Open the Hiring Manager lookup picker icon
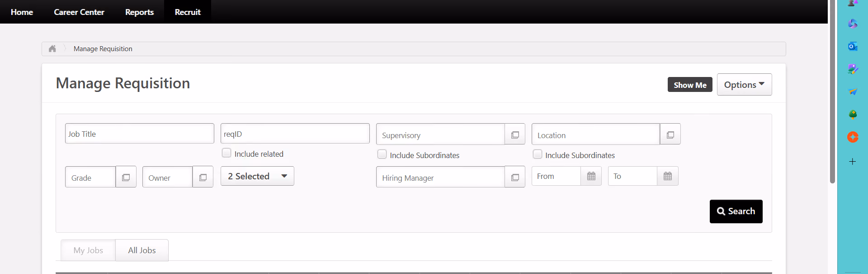The height and width of the screenshot is (274, 868). coord(515,177)
